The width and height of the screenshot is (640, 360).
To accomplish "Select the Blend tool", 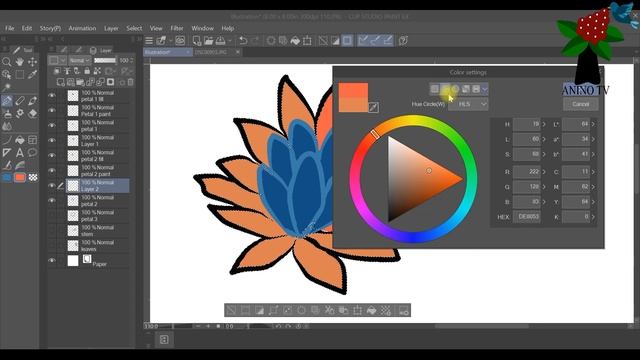I will point(7,126).
